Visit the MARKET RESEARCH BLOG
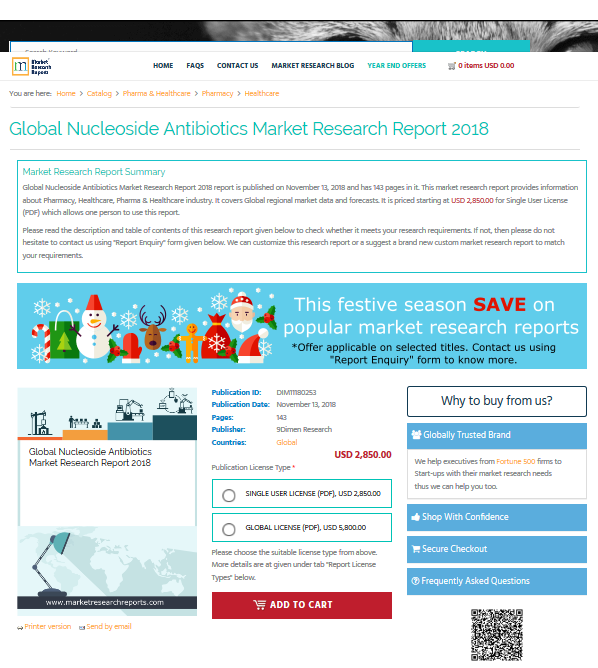This screenshot has width=598, height=668. tap(313, 66)
